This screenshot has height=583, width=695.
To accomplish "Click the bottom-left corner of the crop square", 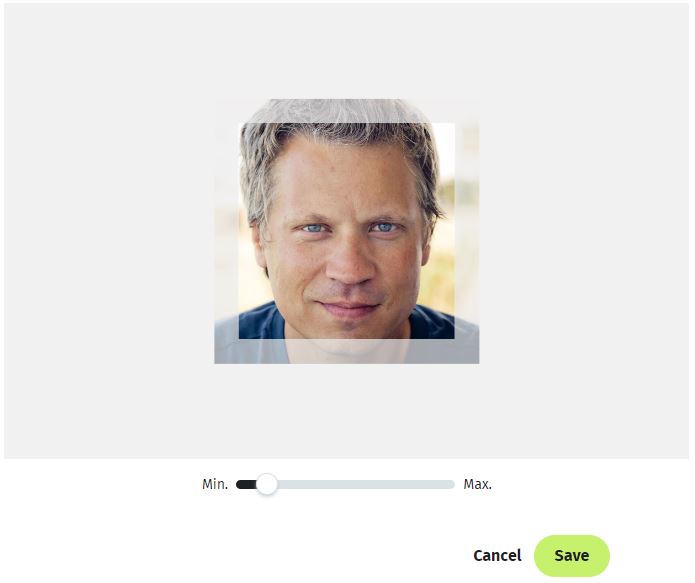I will (239, 339).
